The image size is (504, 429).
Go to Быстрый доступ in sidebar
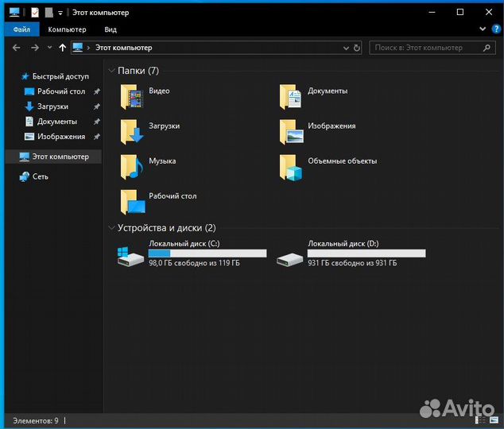(x=60, y=76)
